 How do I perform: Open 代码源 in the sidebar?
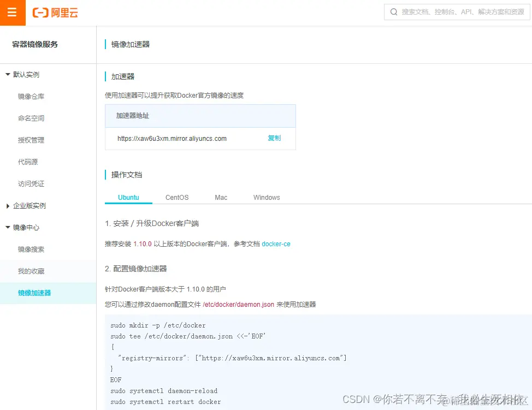tap(28, 162)
